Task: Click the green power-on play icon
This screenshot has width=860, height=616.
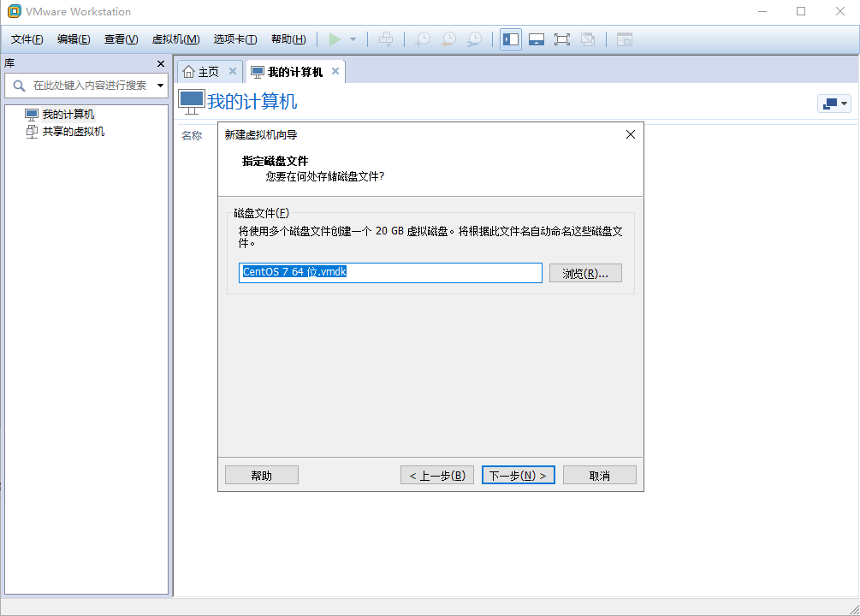Action: [x=335, y=39]
